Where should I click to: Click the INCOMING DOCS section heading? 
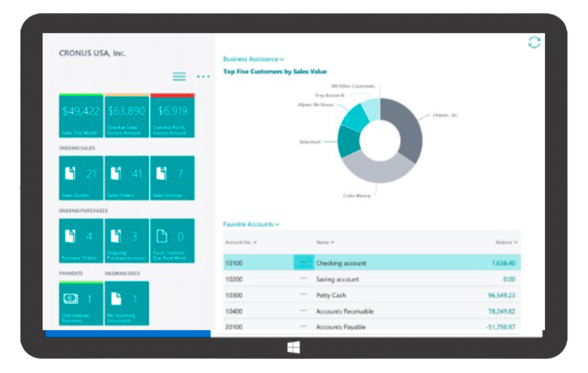(x=122, y=274)
